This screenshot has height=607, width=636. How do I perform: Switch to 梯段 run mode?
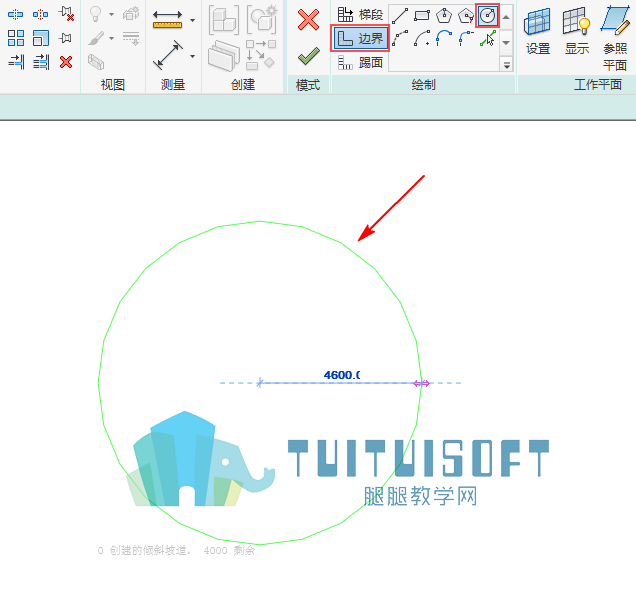click(x=360, y=15)
